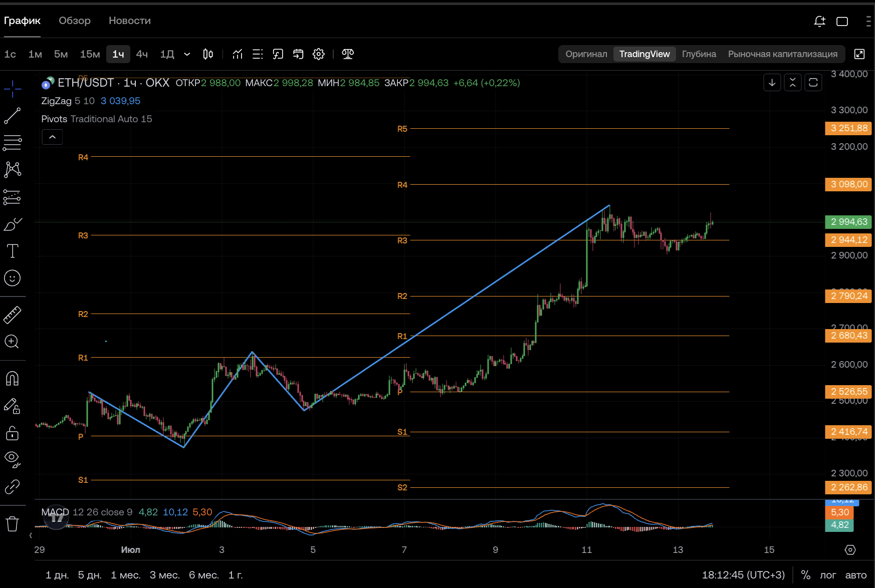875x588 pixels.
Task: Switch to the Глубина chart view
Action: pyautogui.click(x=699, y=54)
